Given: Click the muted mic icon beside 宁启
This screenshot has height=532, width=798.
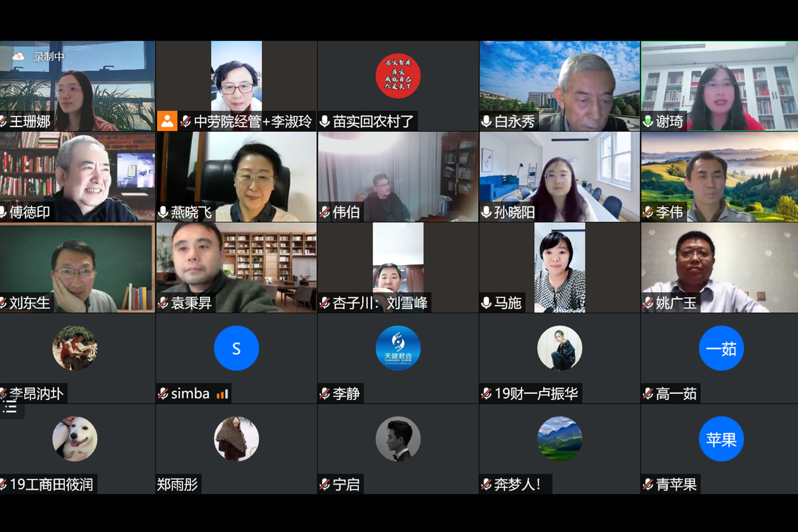Looking at the screenshot, I should tap(325, 485).
